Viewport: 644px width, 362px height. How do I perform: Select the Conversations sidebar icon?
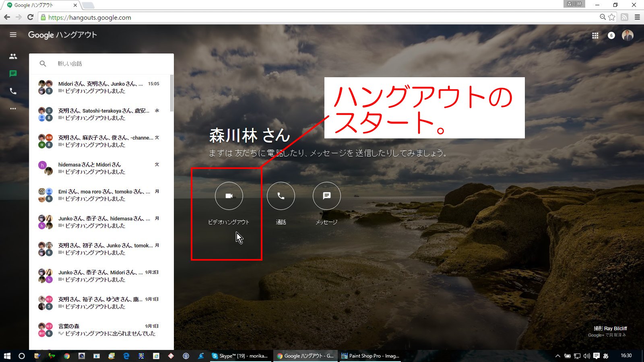pos(13,74)
